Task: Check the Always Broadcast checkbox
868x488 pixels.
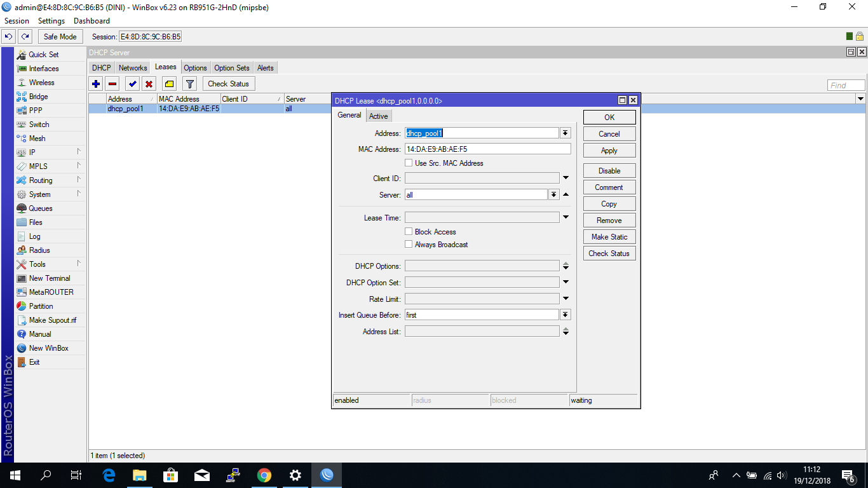Action: (x=409, y=245)
